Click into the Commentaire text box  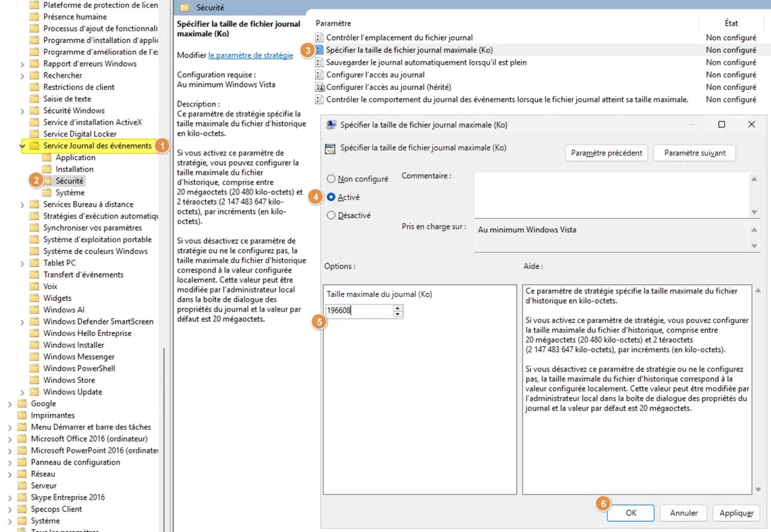click(x=611, y=195)
